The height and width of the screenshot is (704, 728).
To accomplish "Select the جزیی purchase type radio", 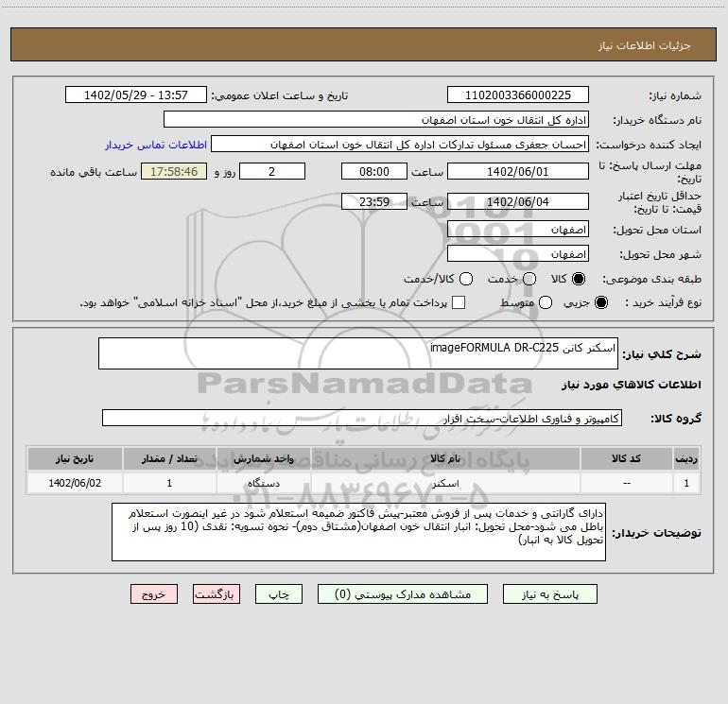I will [600, 302].
